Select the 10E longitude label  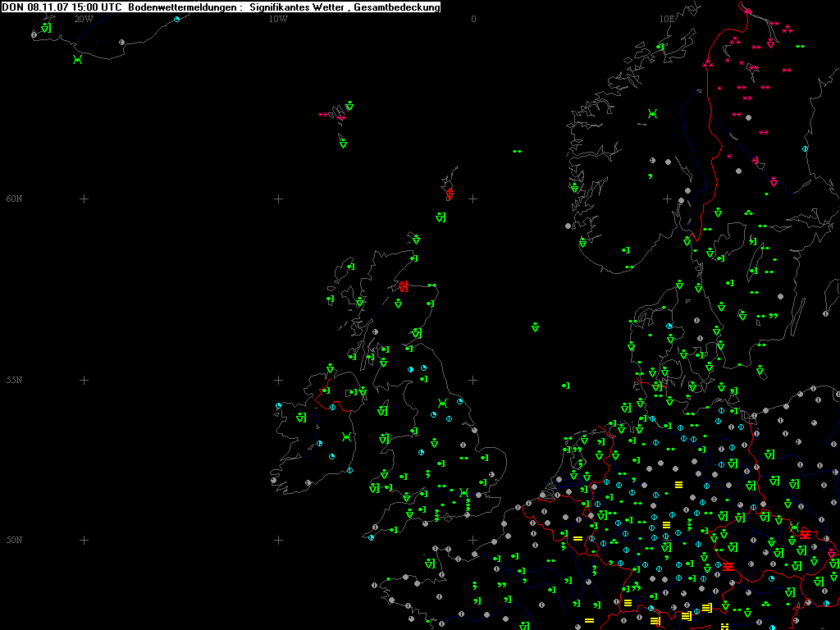click(666, 19)
